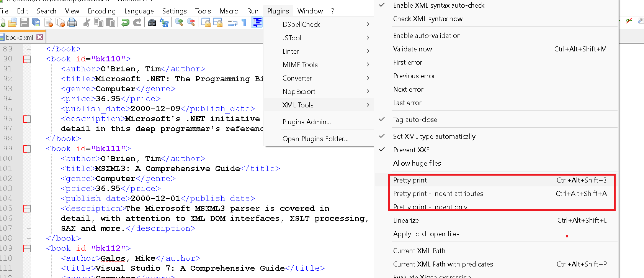Click the Paste toolbar icon

click(111, 23)
